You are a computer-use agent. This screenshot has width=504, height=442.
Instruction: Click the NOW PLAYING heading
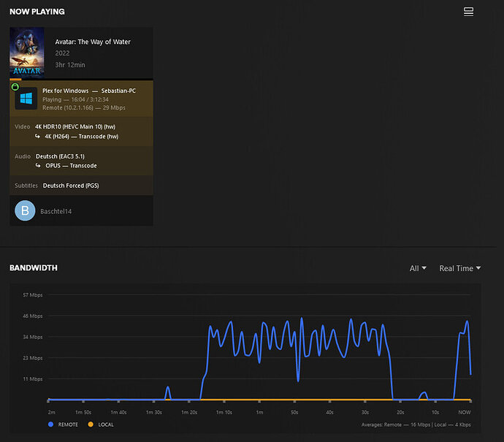(x=37, y=12)
